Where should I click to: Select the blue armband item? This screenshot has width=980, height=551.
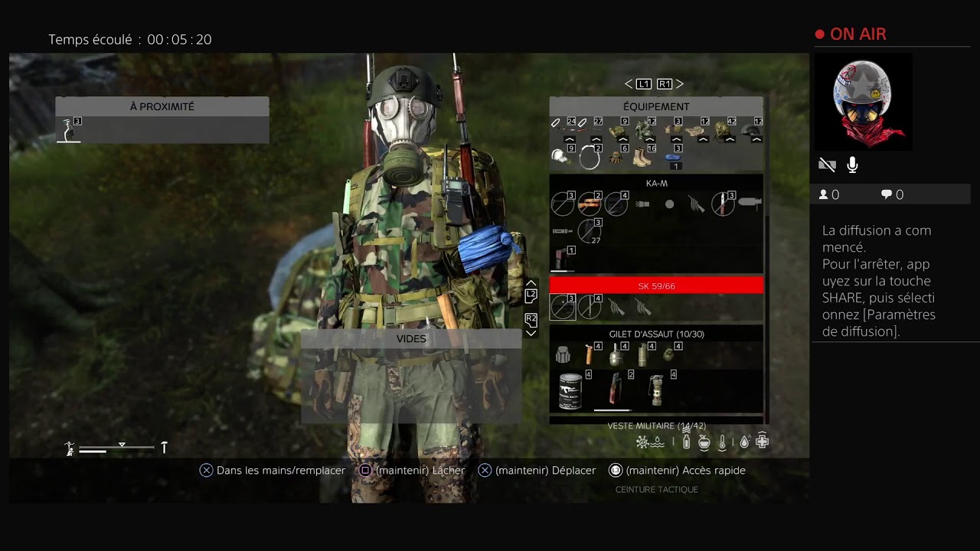point(672,158)
